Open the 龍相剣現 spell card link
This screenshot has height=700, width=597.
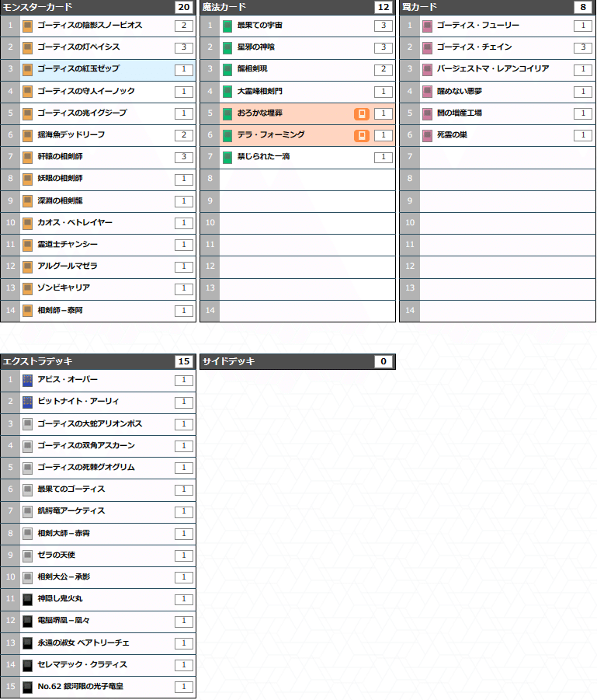(252, 68)
